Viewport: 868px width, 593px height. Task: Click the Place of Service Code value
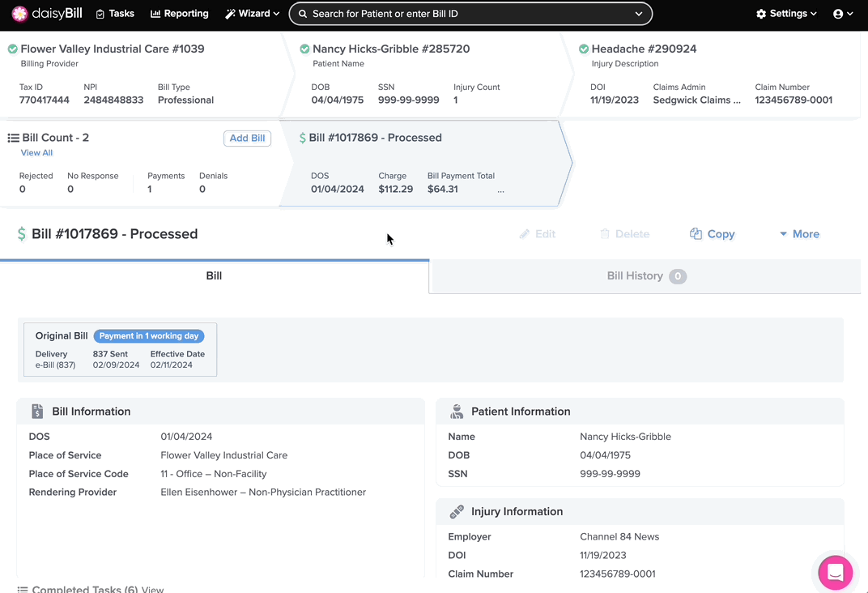[213, 474]
